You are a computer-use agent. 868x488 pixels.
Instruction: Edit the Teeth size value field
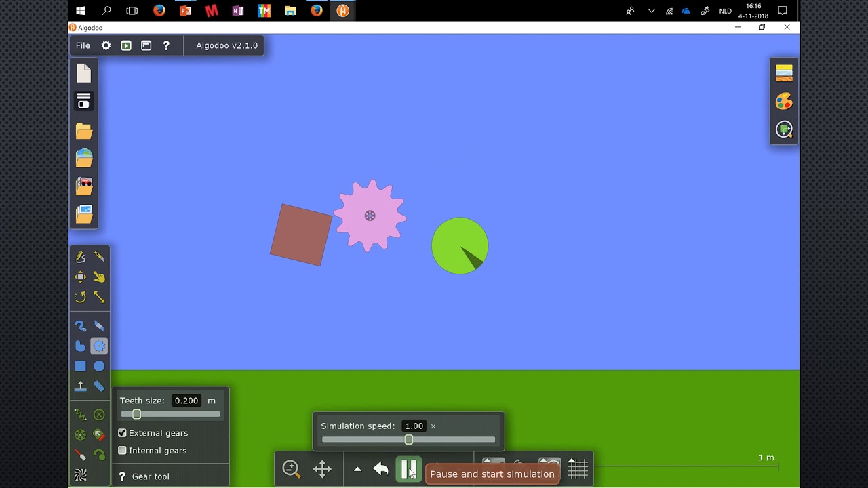point(186,401)
